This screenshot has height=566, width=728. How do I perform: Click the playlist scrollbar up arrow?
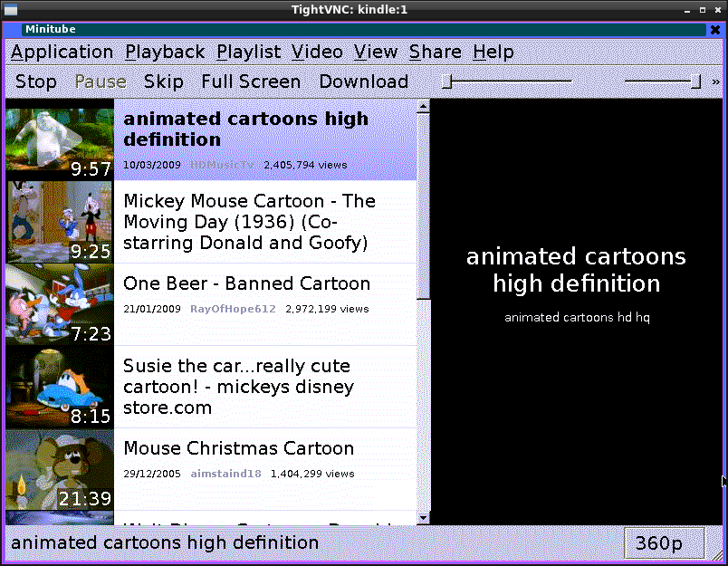tap(423, 107)
